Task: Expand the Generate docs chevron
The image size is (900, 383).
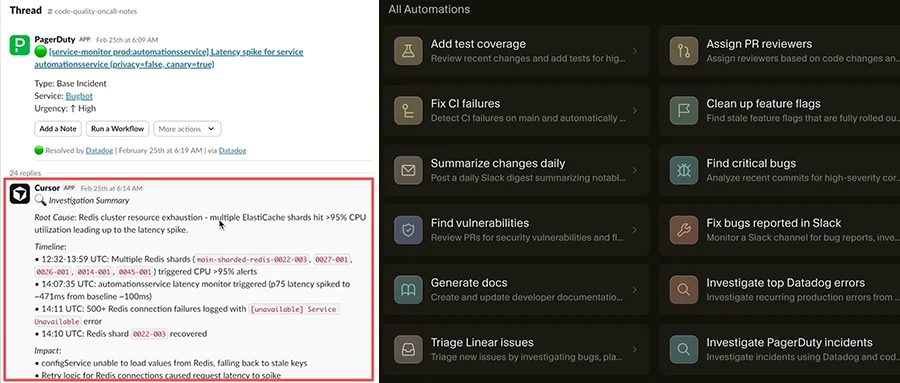Action: [634, 289]
